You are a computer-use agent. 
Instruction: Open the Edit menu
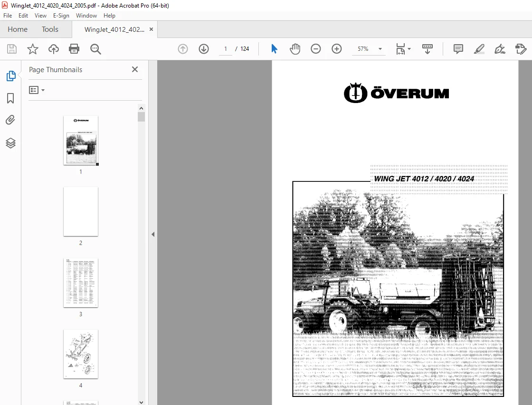[23, 16]
